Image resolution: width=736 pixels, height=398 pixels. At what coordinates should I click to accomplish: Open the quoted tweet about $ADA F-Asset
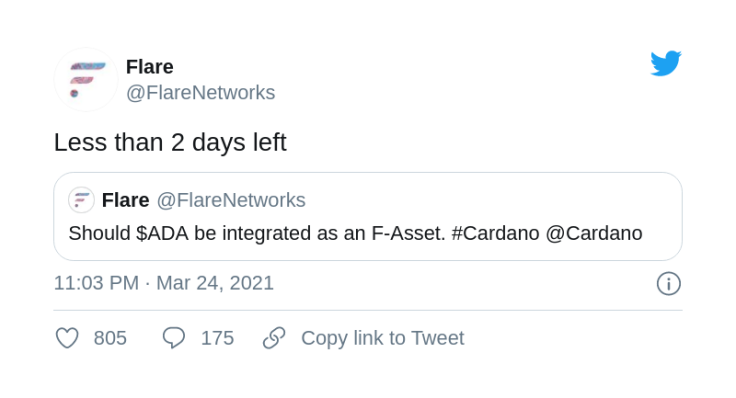368,216
